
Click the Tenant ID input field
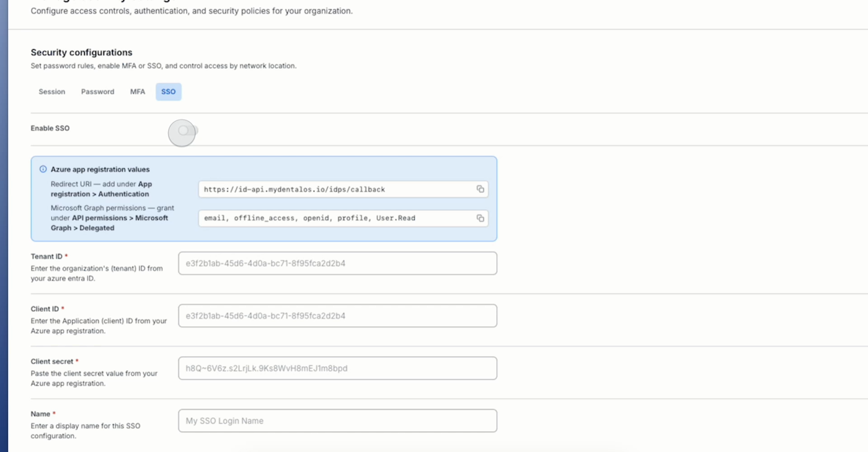coord(337,264)
